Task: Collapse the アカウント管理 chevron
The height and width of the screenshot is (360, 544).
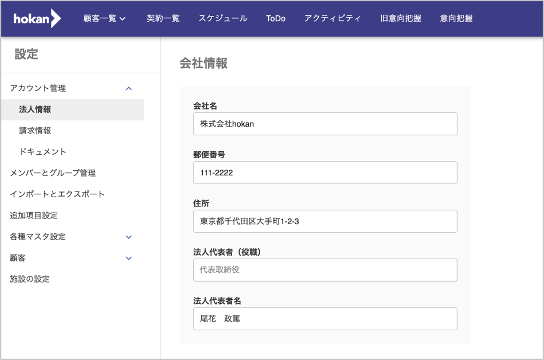Action: [x=129, y=88]
